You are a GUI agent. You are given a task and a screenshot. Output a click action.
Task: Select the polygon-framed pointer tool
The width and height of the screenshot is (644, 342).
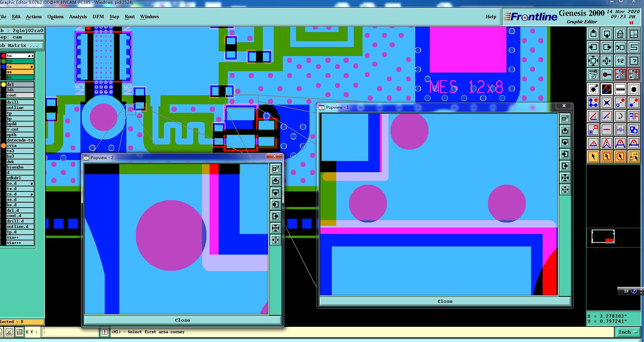[620, 157]
